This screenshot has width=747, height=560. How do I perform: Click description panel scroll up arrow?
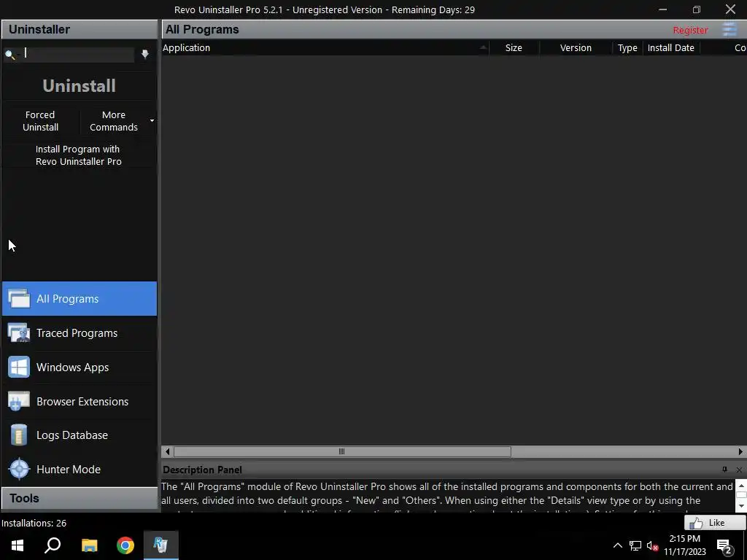click(741, 486)
